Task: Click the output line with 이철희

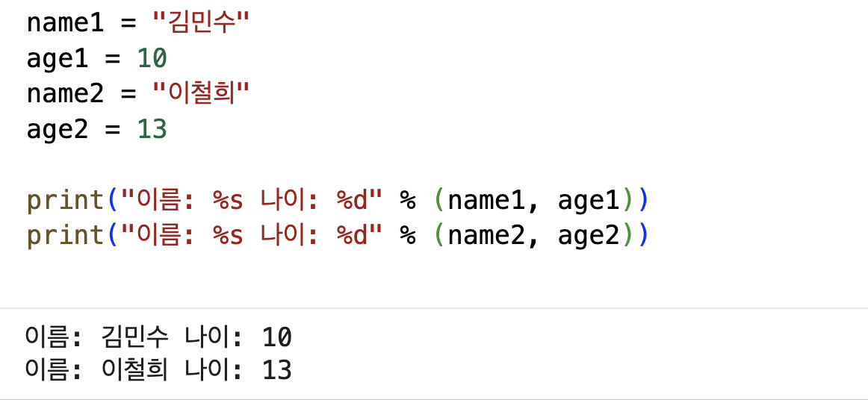Action: pyautogui.click(x=158, y=371)
